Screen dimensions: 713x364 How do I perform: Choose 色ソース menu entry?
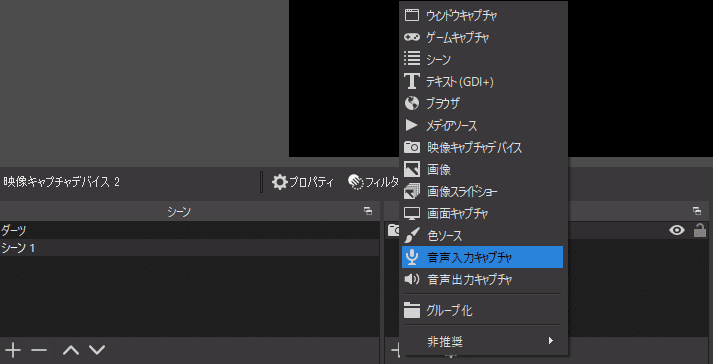coord(482,236)
